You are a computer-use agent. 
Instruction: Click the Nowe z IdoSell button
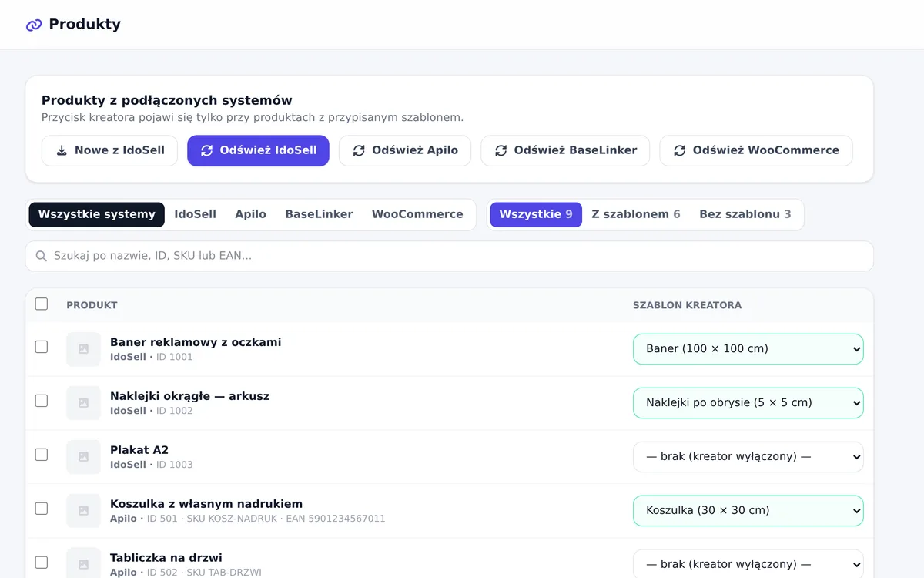(x=109, y=151)
